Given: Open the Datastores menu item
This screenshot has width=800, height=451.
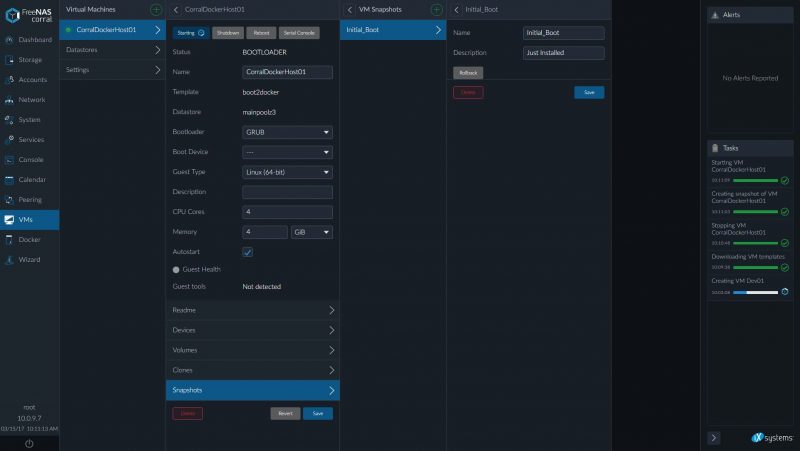Looking at the screenshot, I should [x=110, y=49].
